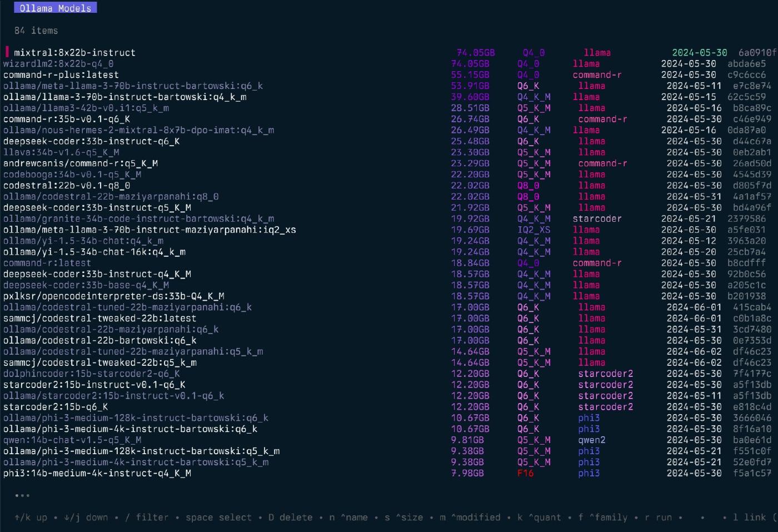This screenshot has height=532, width=778.
Task: Select ollama/meta-llama-3-70b-instruct-maziyarpanahi:iq2_xs model
Action: click(149, 230)
